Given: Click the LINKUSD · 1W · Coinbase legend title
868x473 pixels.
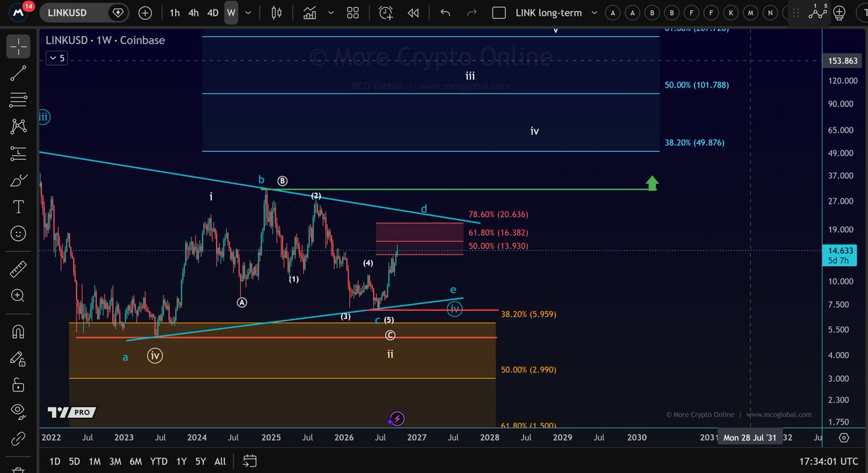Looking at the screenshot, I should point(105,41).
